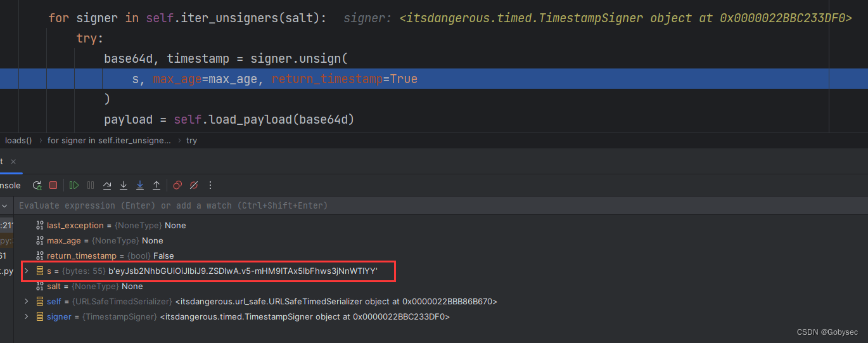This screenshot has width=868, height=343.
Task: Click the 'try:' code line
Action: point(89,39)
